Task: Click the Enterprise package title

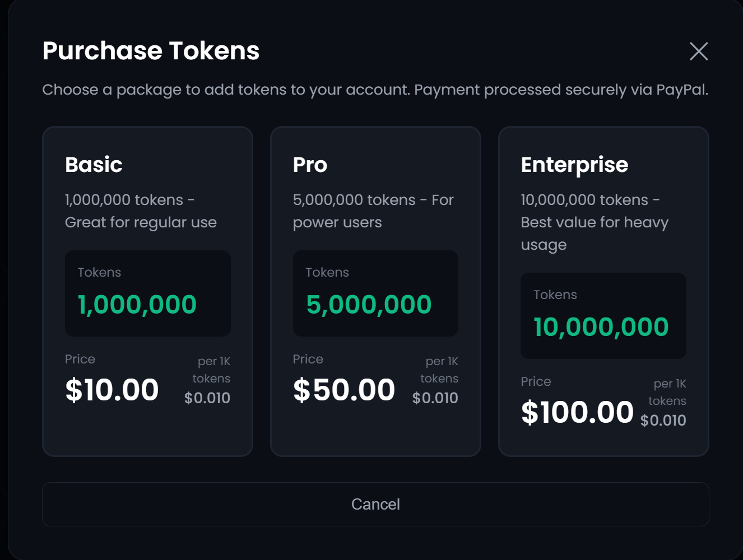Action: 574,164
